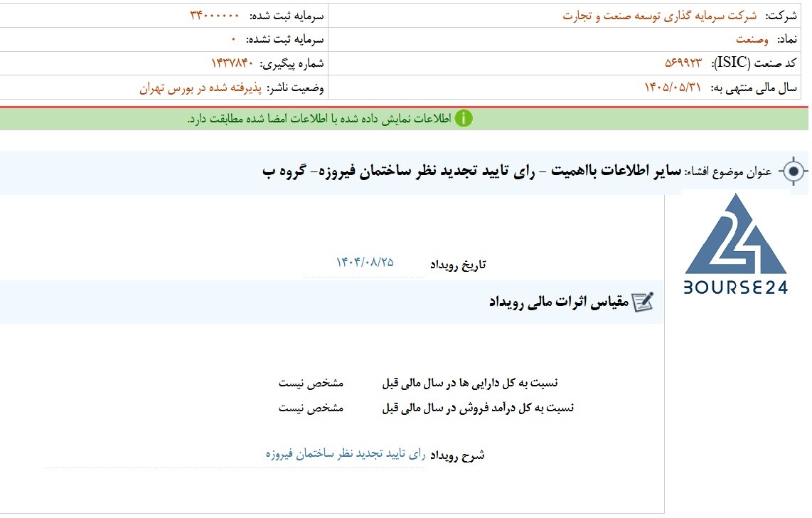
Task: Click the مقیاس اثرات مالی رویداد section header
Action: (559, 302)
